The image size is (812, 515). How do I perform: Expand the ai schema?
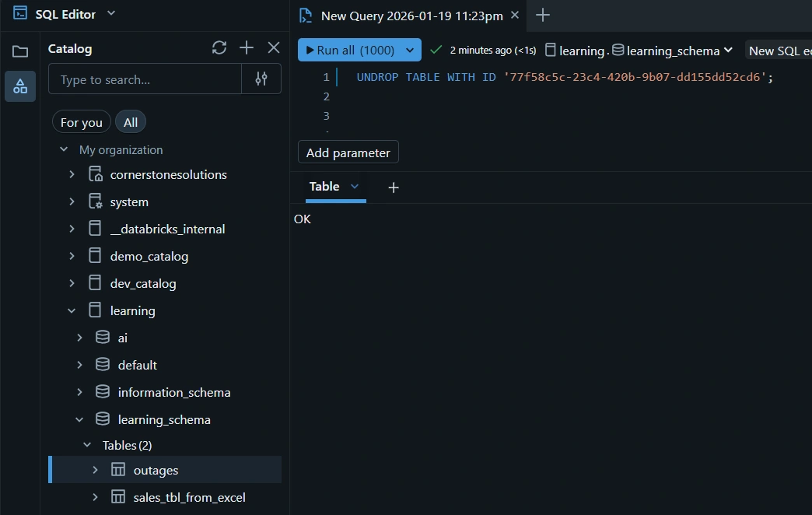point(80,338)
